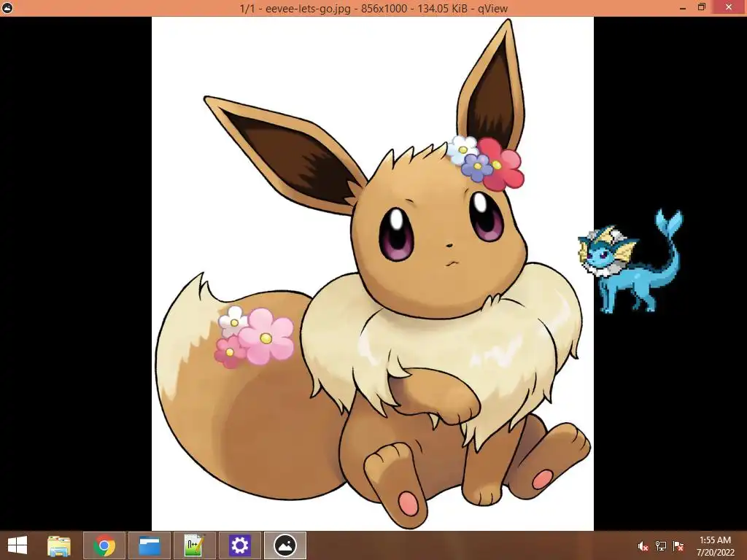The image size is (747, 560).
Task: Open File Explorer from the taskbar
Action: pos(59,545)
